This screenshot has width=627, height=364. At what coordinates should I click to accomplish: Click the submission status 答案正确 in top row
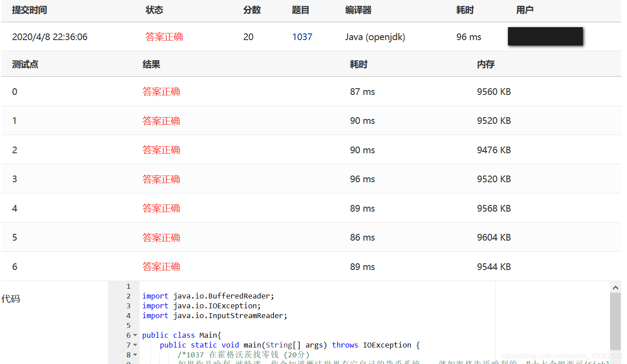coord(164,37)
